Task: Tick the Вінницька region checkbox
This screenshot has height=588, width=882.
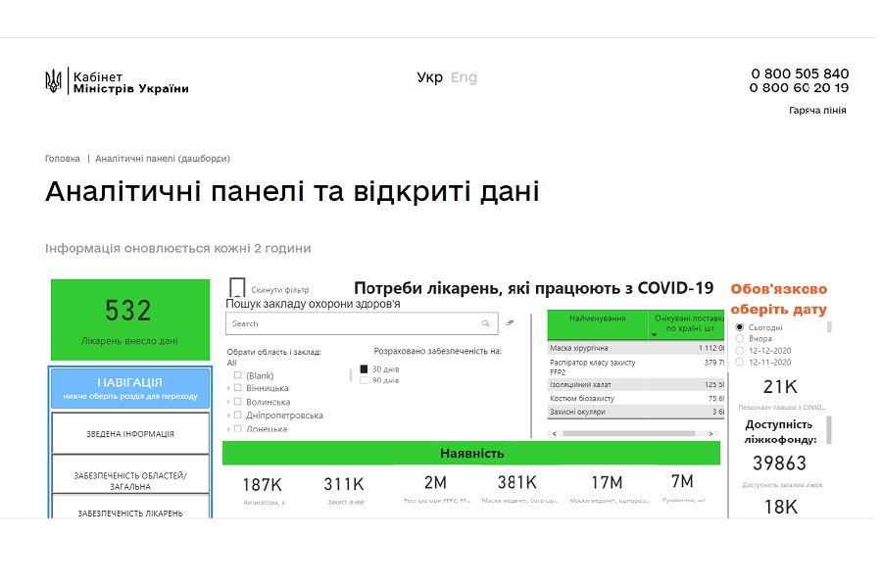Action: pos(237,388)
